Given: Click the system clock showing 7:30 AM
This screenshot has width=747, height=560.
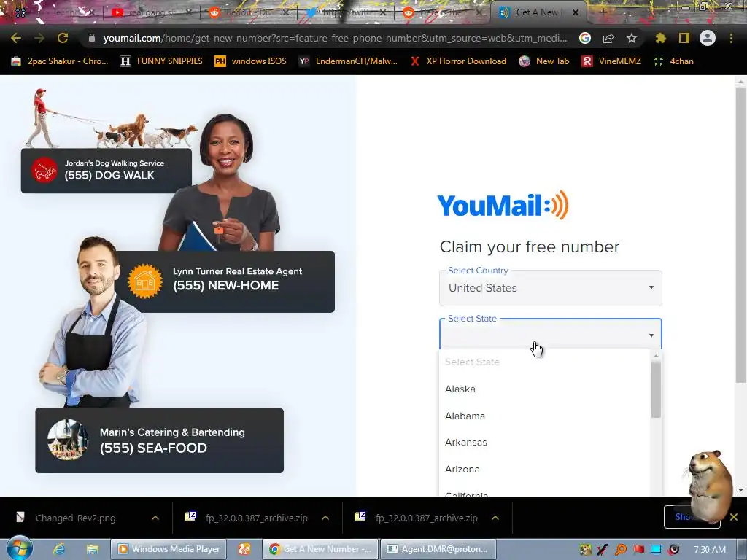Looking at the screenshot, I should click(x=710, y=550).
